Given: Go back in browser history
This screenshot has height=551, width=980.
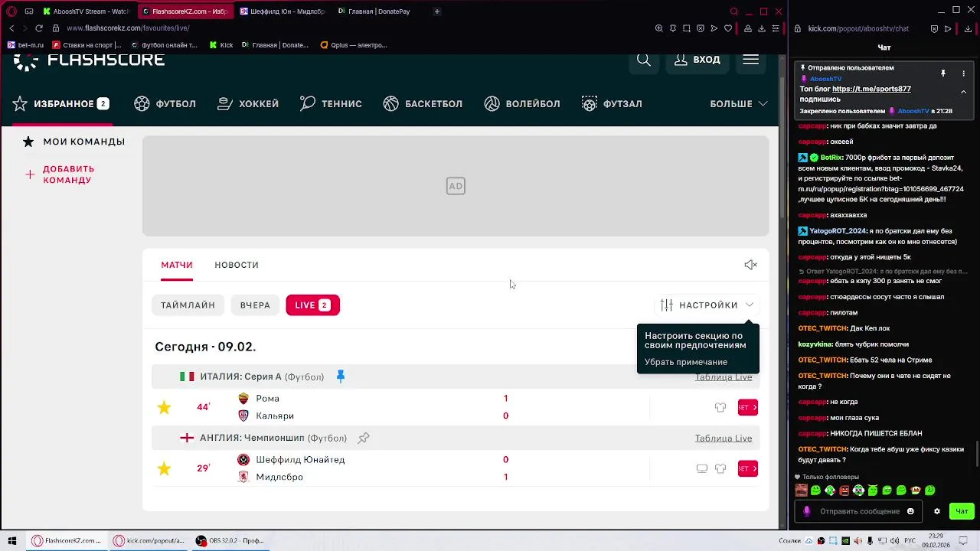Looking at the screenshot, I should [x=11, y=28].
